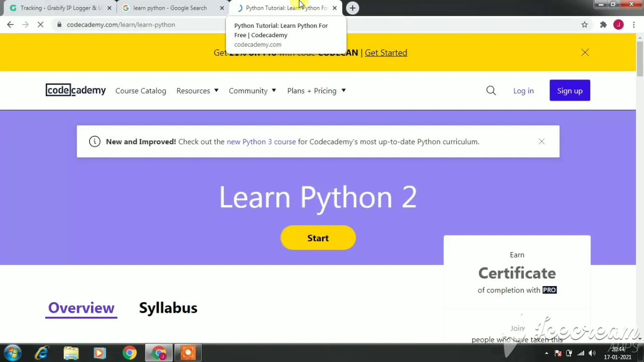644x362 pixels.
Task: Bookmark this page with the star icon
Action: click(584, 25)
